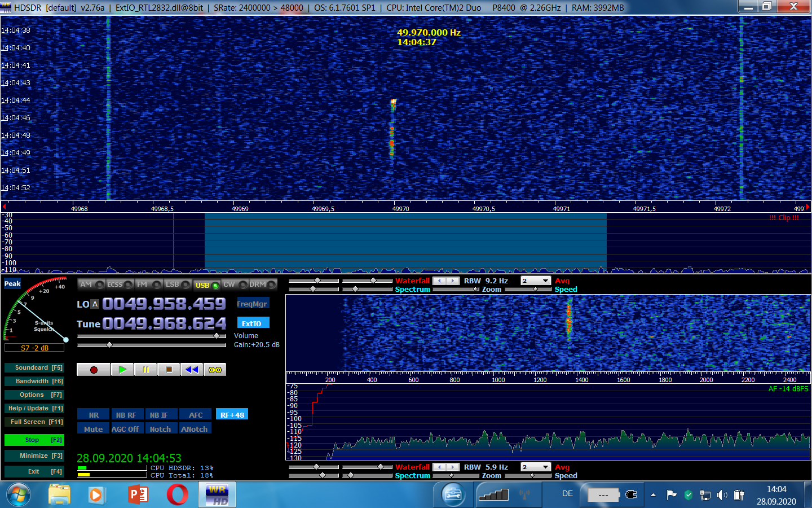Select DRM demodulation mode

(x=263, y=284)
